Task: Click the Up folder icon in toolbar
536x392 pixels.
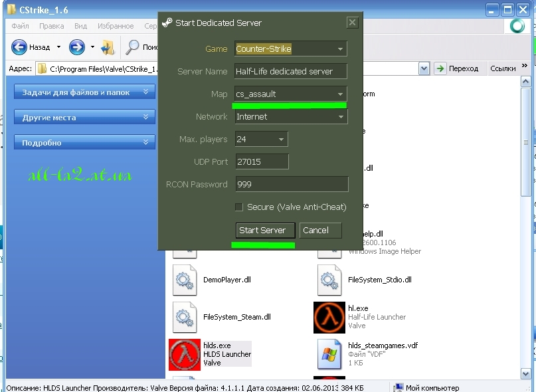Action: coord(108,47)
